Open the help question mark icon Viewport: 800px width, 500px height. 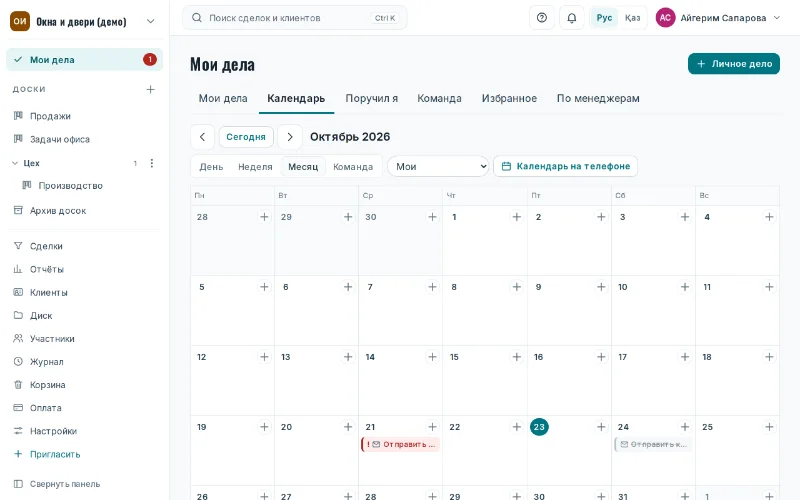(x=542, y=18)
